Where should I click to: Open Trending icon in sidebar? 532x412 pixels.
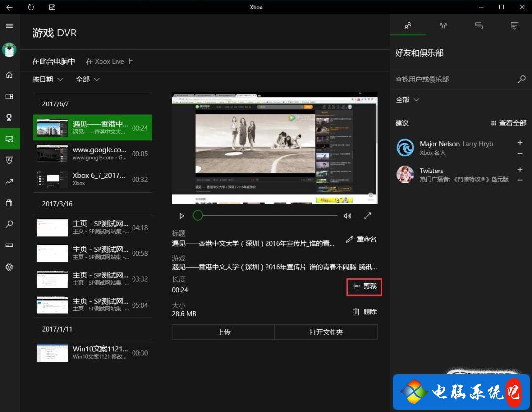[x=9, y=181]
